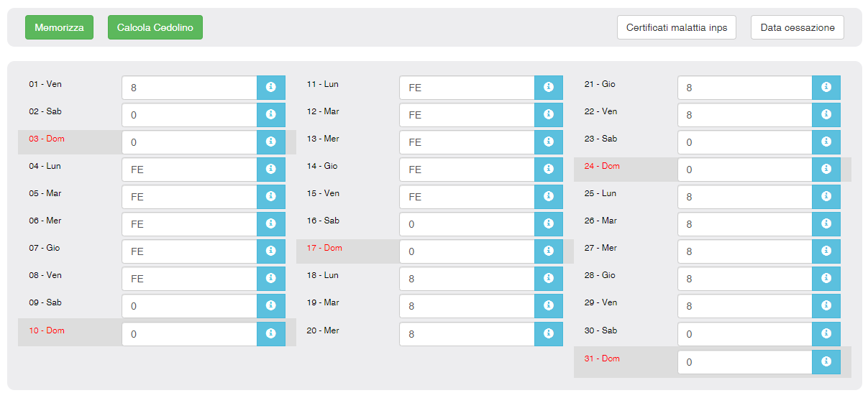Show info for day 11 - Lun

click(x=548, y=88)
